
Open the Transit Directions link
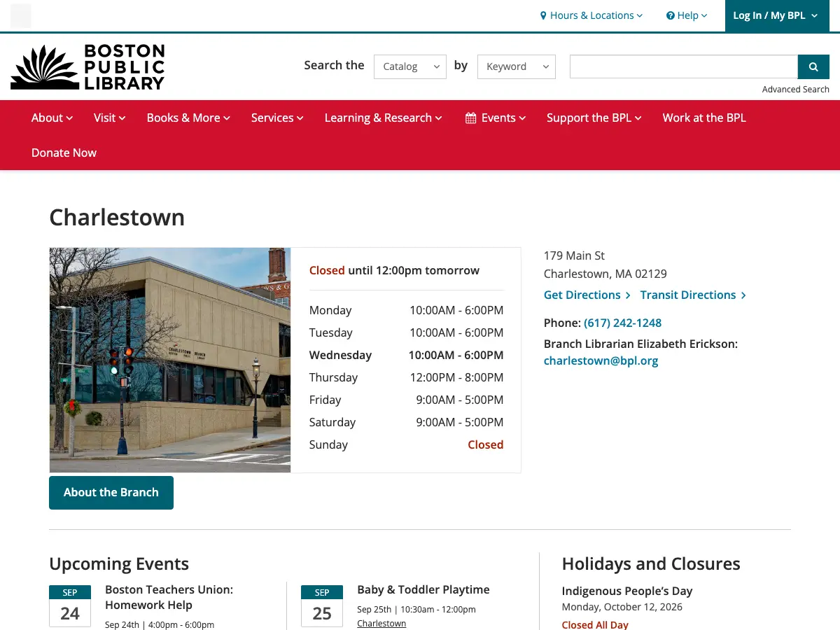pos(693,295)
